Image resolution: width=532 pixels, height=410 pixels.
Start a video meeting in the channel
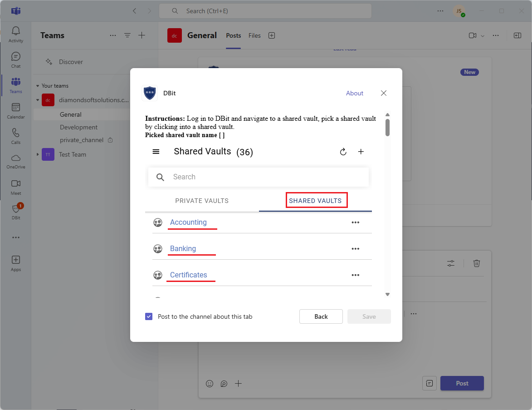472,36
